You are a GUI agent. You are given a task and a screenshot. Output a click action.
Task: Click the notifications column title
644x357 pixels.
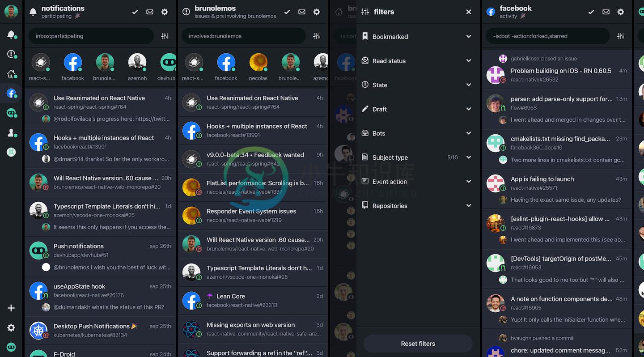[63, 8]
